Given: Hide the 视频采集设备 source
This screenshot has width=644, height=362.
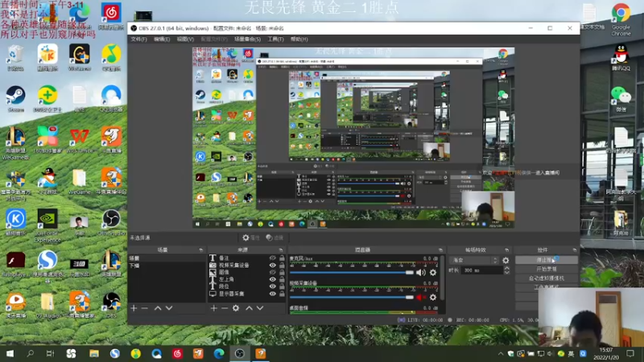Looking at the screenshot, I should click(272, 265).
